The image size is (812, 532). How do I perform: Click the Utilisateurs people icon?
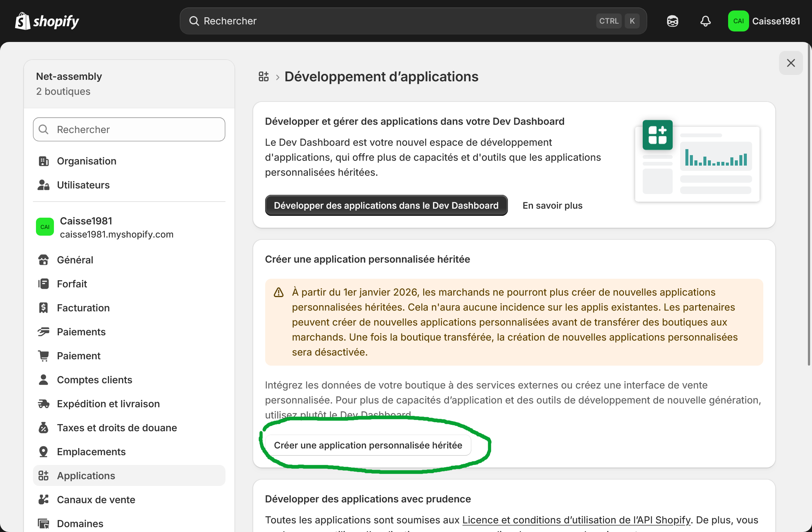pos(43,185)
